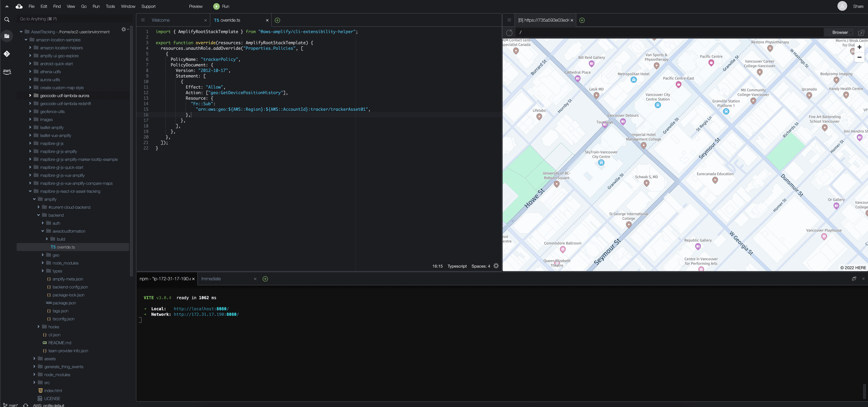This screenshot has width=868, height=407.
Task: Close the Immediate tab
Action: [x=255, y=279]
